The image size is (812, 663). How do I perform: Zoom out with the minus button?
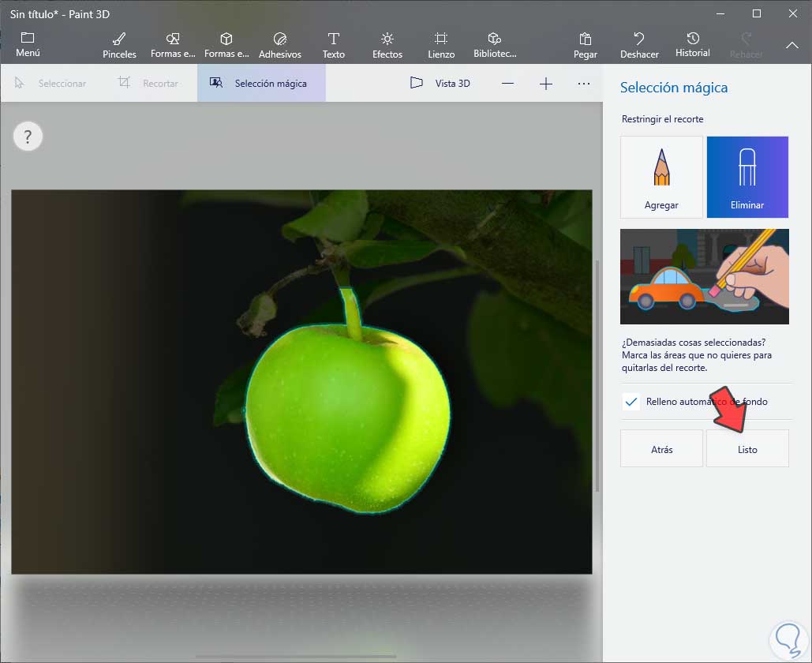click(507, 84)
